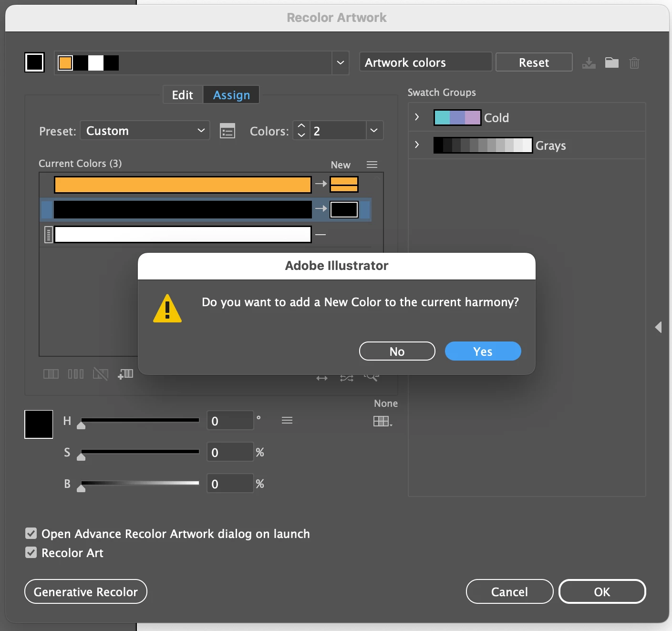This screenshot has height=631, width=672.
Task: Click the arrow in the black row
Action: point(321,208)
